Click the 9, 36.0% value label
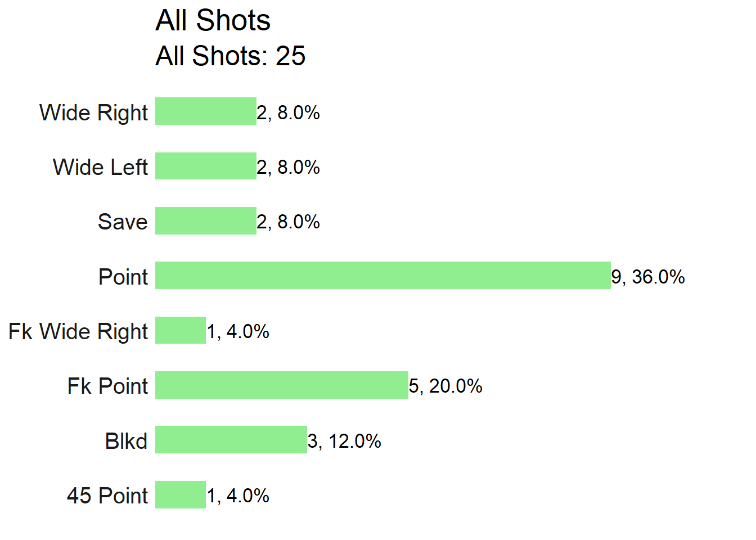The image size is (756, 540). point(648,277)
